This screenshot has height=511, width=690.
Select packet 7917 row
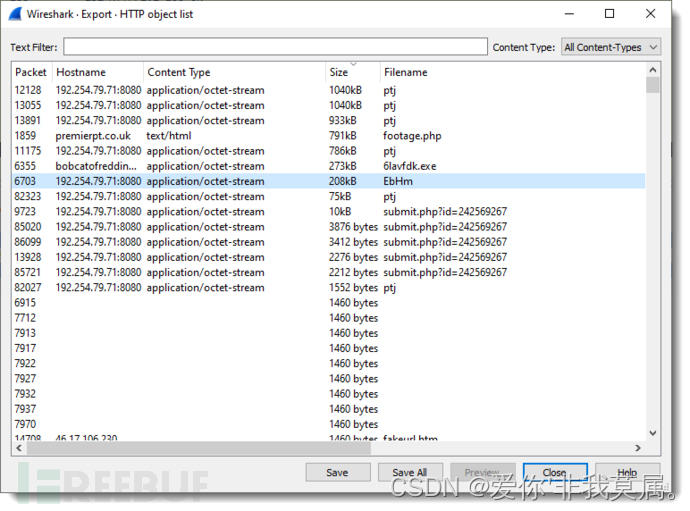pos(328,349)
